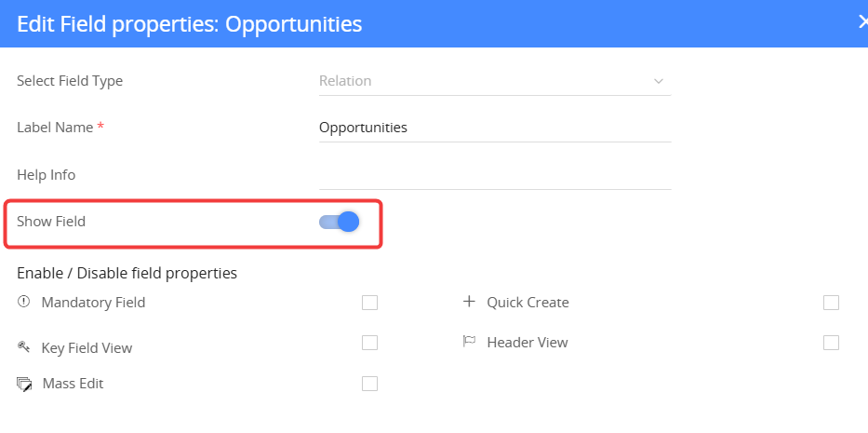Screen dimensions: 868x433
Task: Turn off the Show Field toggle
Action: click(x=340, y=222)
